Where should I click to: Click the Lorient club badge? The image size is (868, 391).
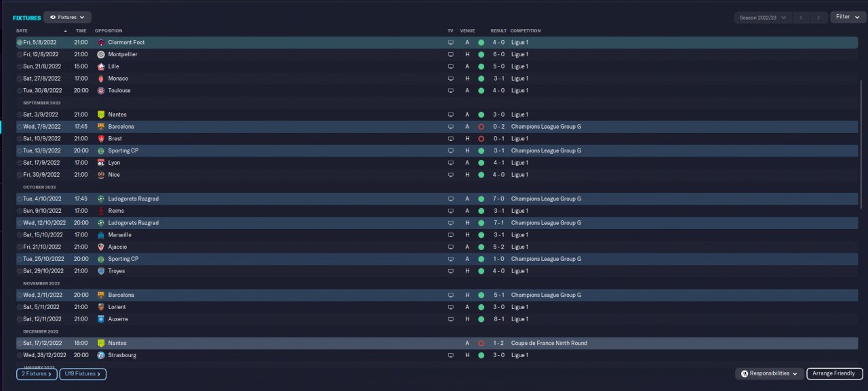pos(101,307)
